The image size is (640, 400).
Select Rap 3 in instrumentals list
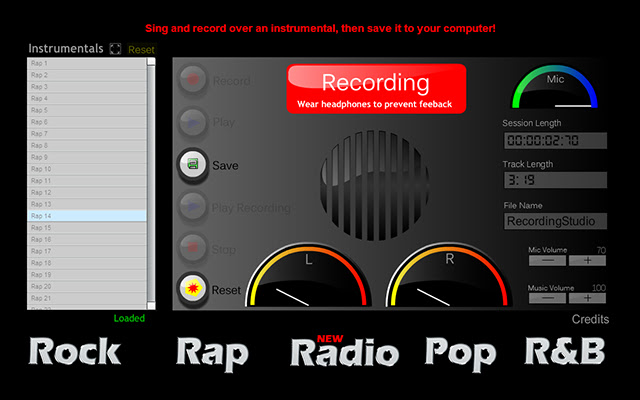click(x=87, y=87)
